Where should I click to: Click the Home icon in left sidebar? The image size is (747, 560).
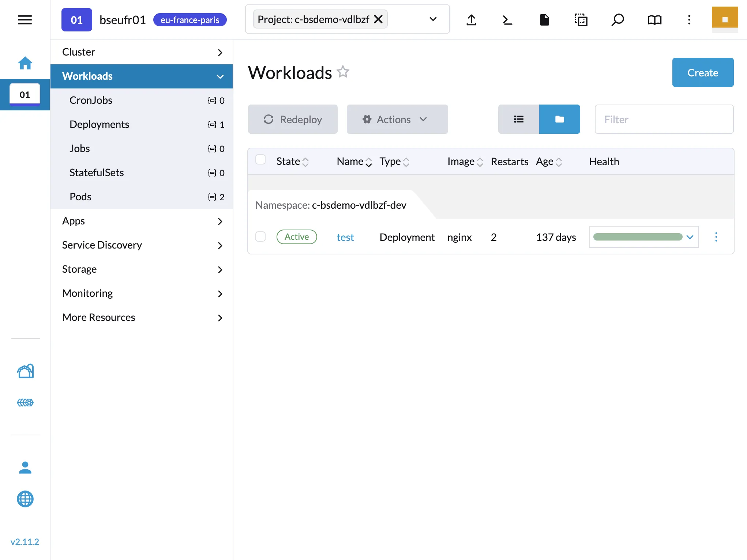[x=25, y=63]
